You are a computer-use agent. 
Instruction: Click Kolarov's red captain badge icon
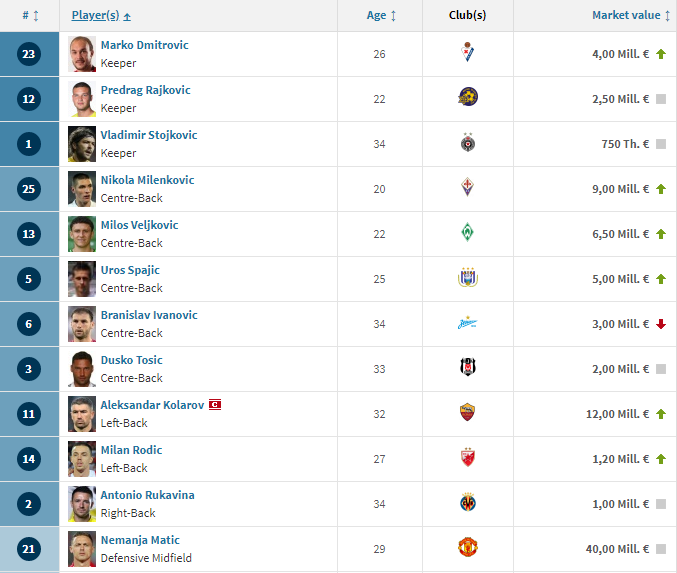(x=215, y=405)
